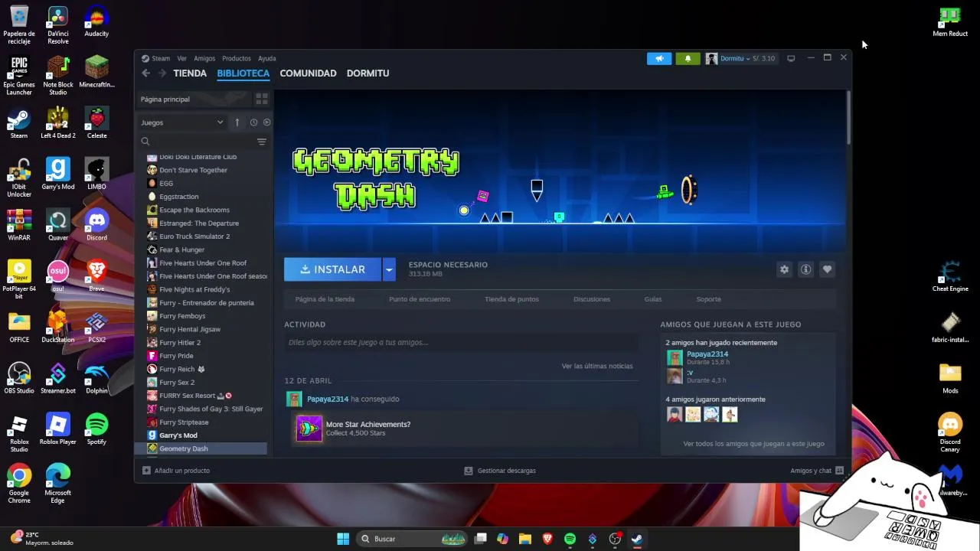Open Discusiones link
Viewport: 980px width, 551px height.
coord(592,299)
